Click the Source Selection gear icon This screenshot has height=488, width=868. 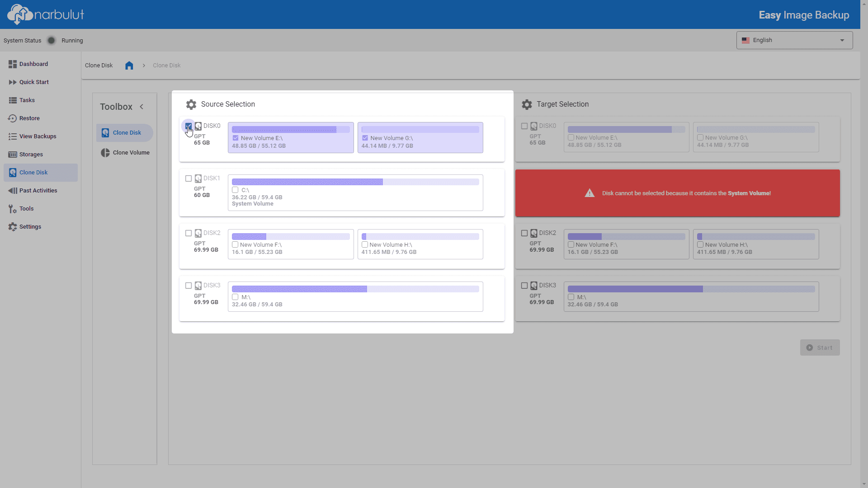point(191,104)
